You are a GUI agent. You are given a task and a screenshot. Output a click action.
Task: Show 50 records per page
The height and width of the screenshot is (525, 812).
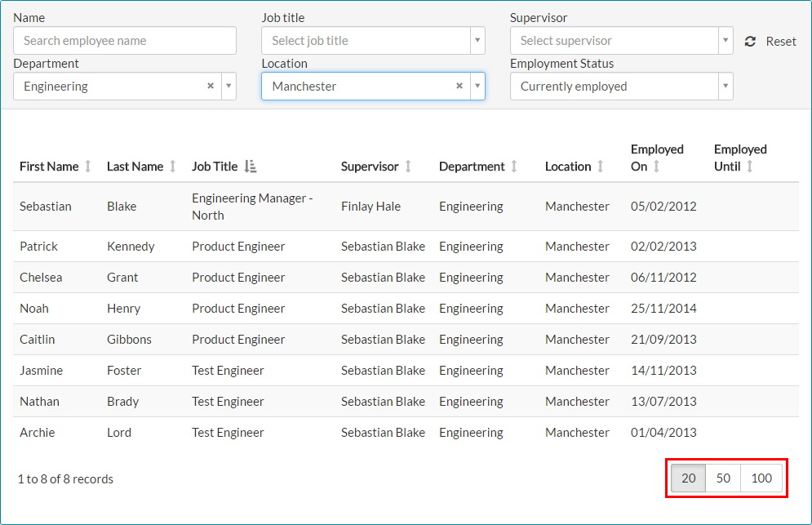click(723, 478)
